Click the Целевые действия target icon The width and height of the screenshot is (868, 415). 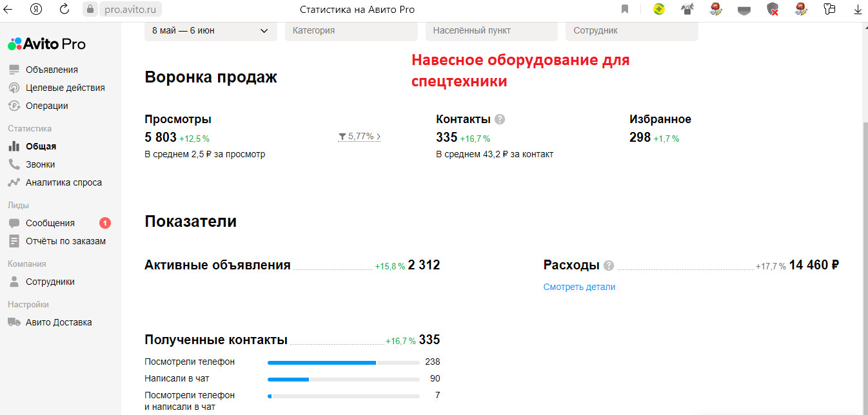[x=14, y=88]
